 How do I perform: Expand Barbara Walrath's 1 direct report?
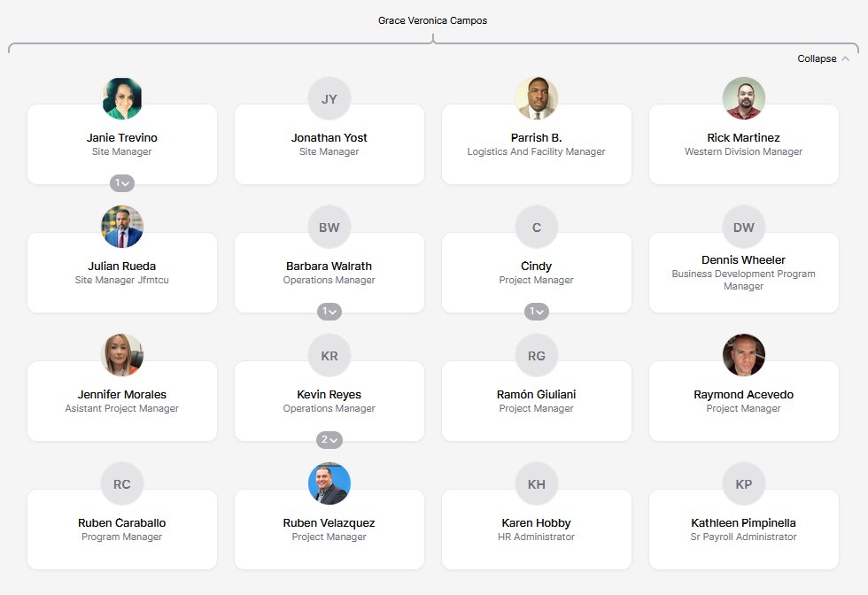tap(329, 312)
